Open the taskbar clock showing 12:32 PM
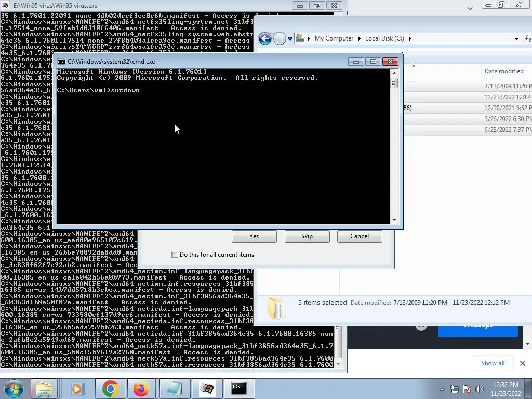 pyautogui.click(x=506, y=389)
